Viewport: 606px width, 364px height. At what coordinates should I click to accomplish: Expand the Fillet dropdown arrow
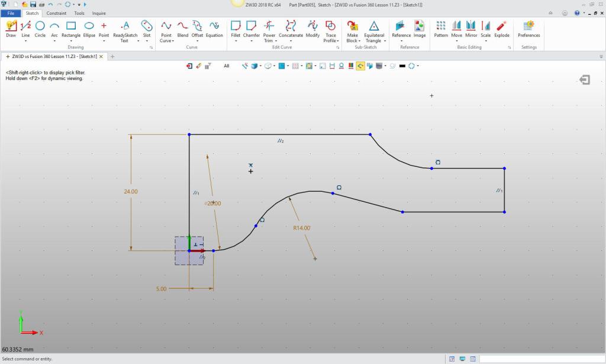pyautogui.click(x=236, y=41)
